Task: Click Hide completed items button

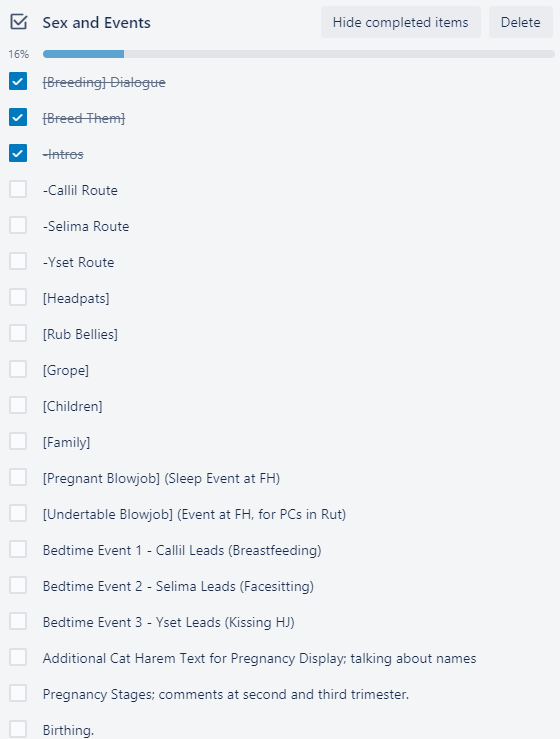Action: [x=401, y=22]
